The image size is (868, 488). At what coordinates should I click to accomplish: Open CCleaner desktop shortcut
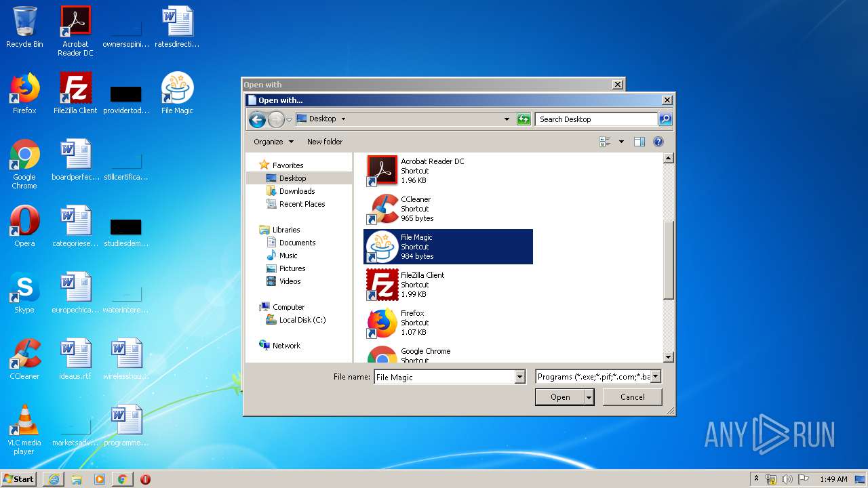[24, 359]
